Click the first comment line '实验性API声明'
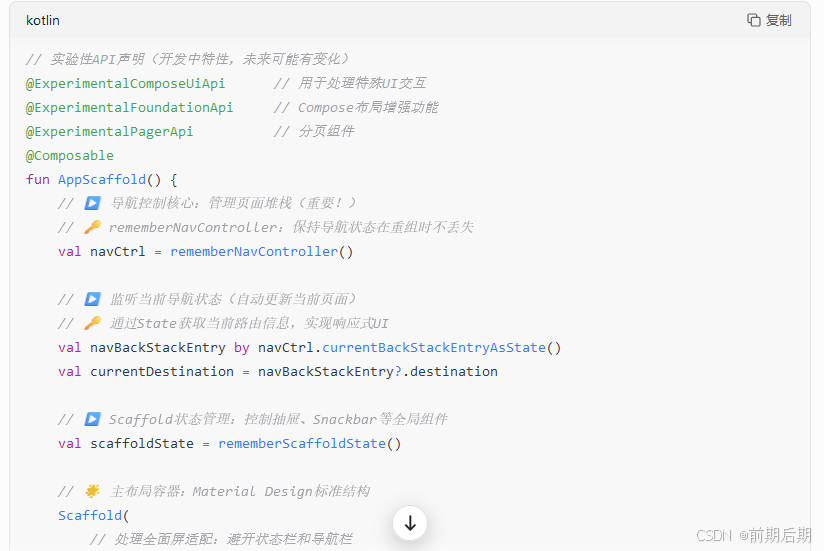This screenshot has height=551, width=824. tap(188, 59)
